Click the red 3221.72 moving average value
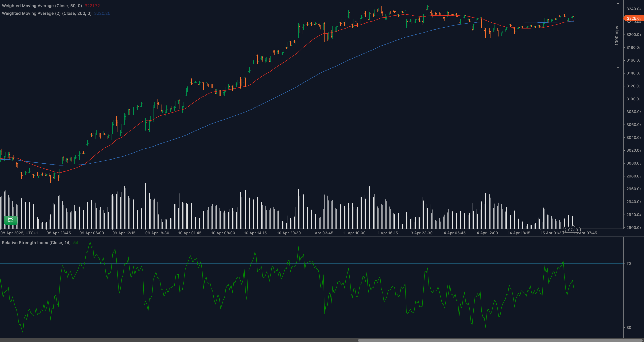Viewport: 644px width, 342px height. (x=92, y=6)
